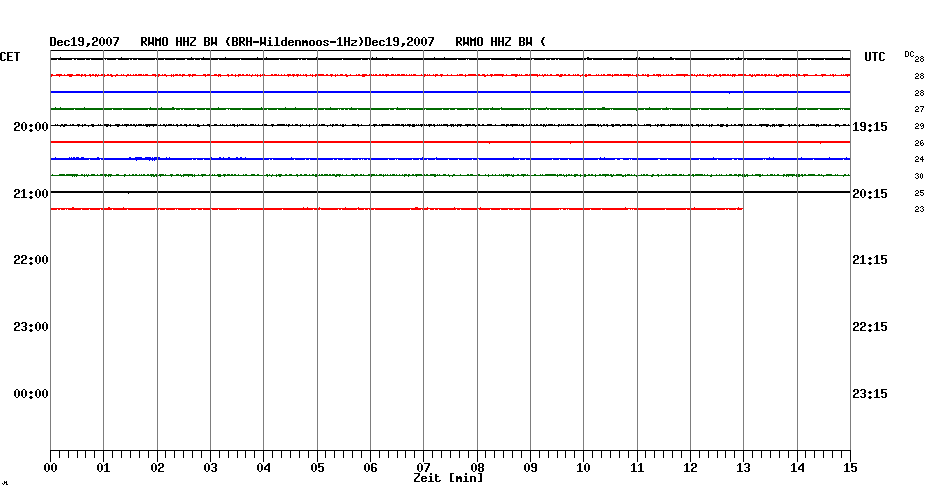Viewport: 930px width, 494px height.
Task: Click DC value 29
Action: 919,126
